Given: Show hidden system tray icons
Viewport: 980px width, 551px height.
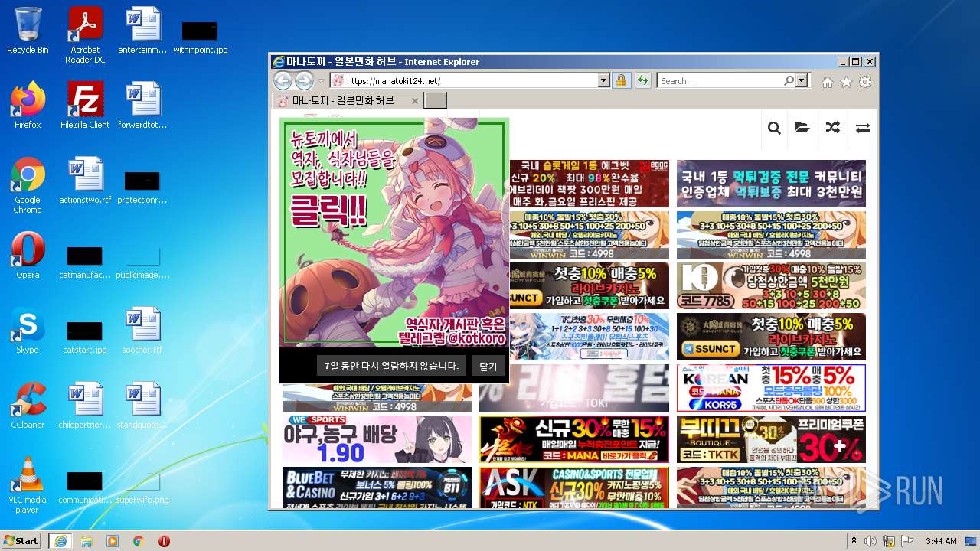Looking at the screenshot, I should (x=854, y=540).
